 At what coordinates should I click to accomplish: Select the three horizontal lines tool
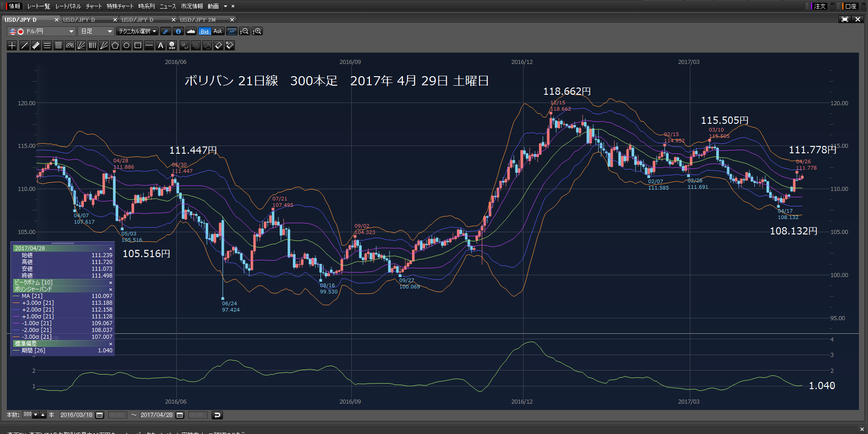(x=47, y=45)
